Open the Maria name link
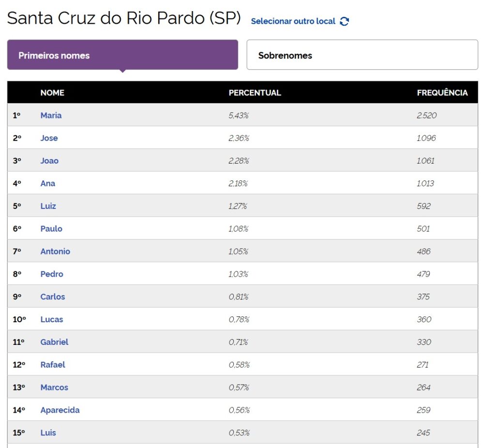 [x=51, y=116]
